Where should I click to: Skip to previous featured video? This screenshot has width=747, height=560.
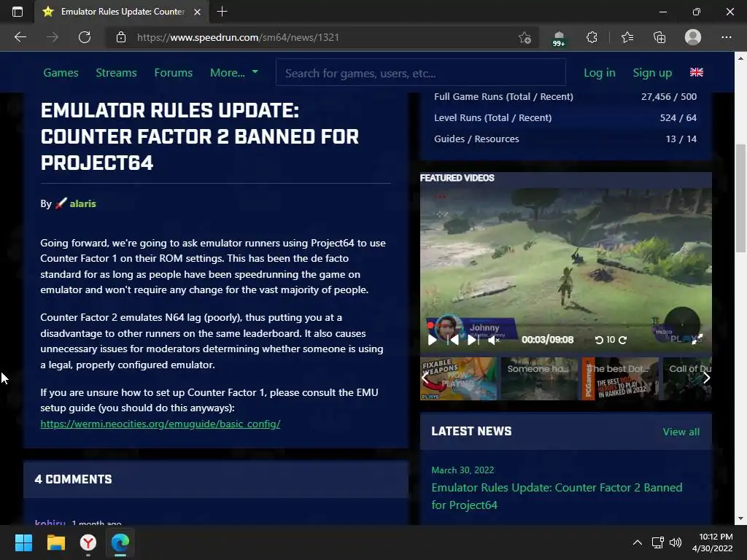tap(454, 340)
